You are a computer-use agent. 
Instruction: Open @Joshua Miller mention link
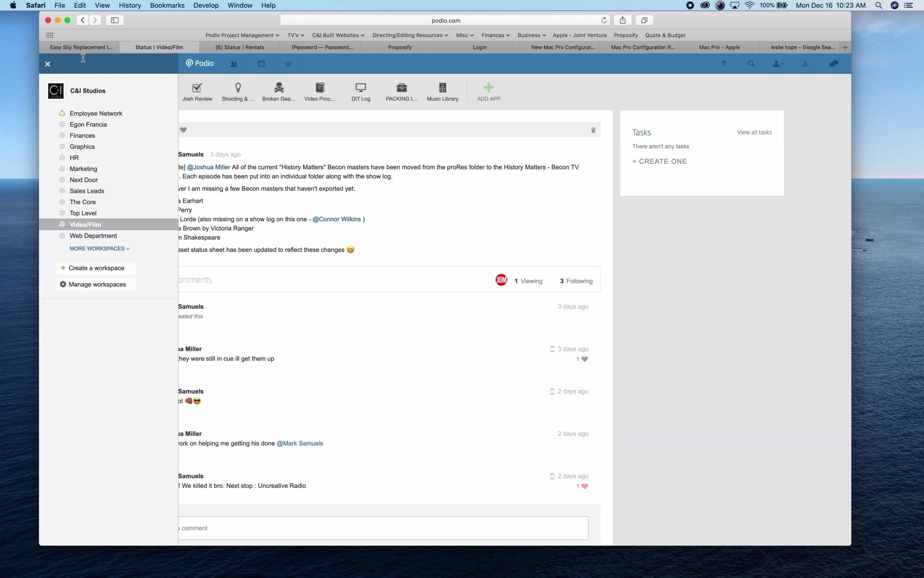click(x=209, y=167)
